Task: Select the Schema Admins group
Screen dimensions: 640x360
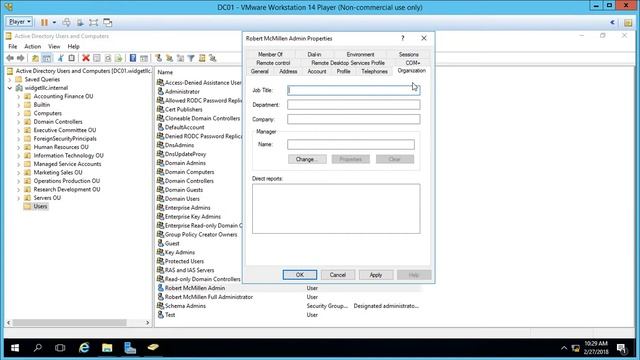Action: coord(185,306)
